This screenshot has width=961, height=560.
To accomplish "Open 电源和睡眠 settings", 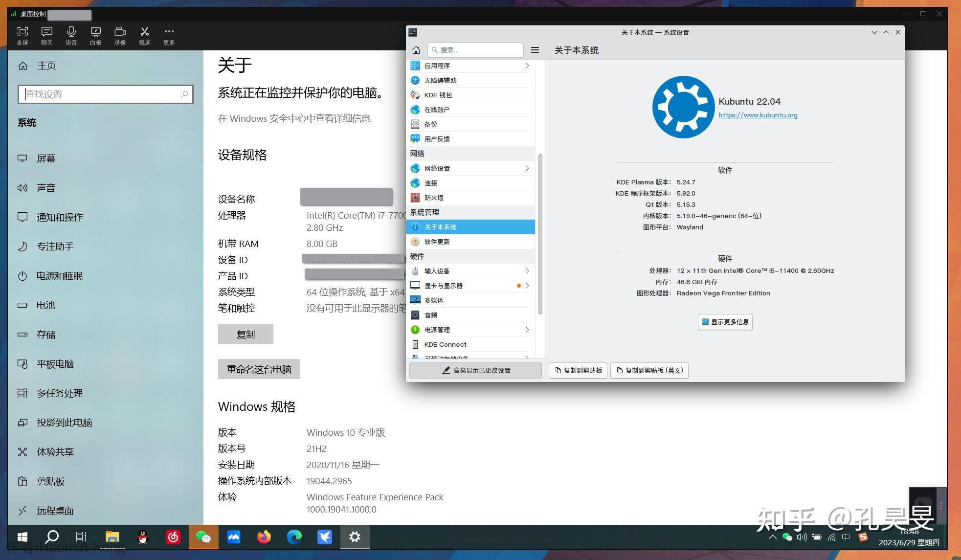I will click(105, 276).
